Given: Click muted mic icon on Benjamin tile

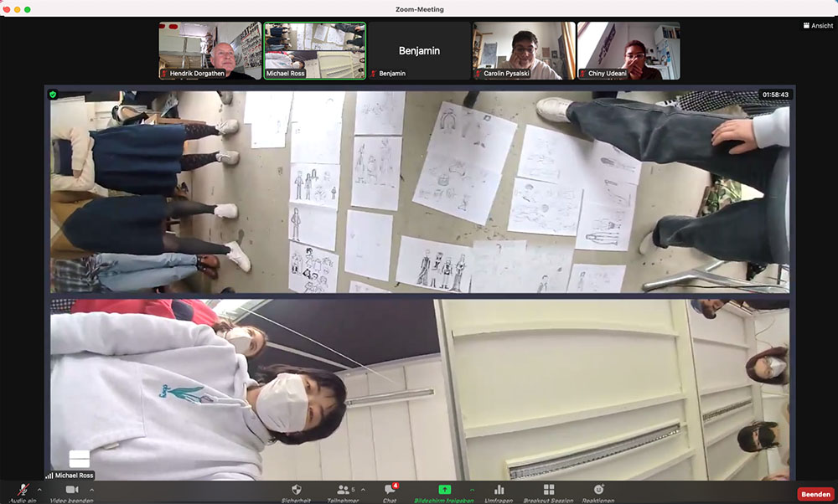Looking at the screenshot, I should coord(374,74).
